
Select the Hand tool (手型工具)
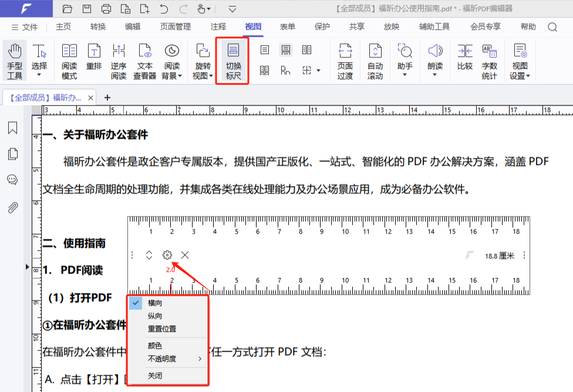click(15, 61)
